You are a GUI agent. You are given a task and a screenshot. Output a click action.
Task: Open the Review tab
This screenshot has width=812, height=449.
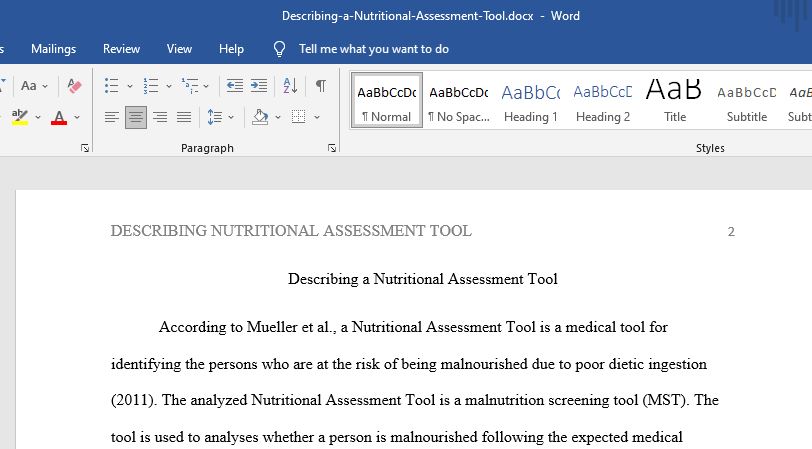point(121,49)
